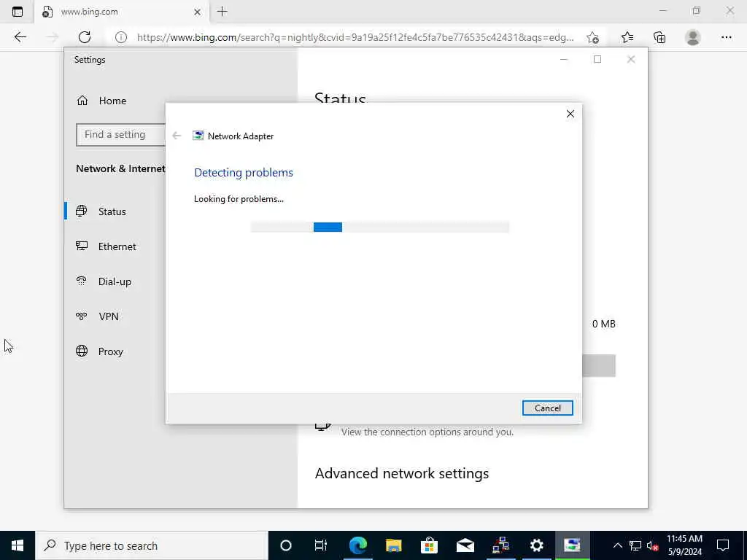Open Mail from the taskbar

point(465,545)
